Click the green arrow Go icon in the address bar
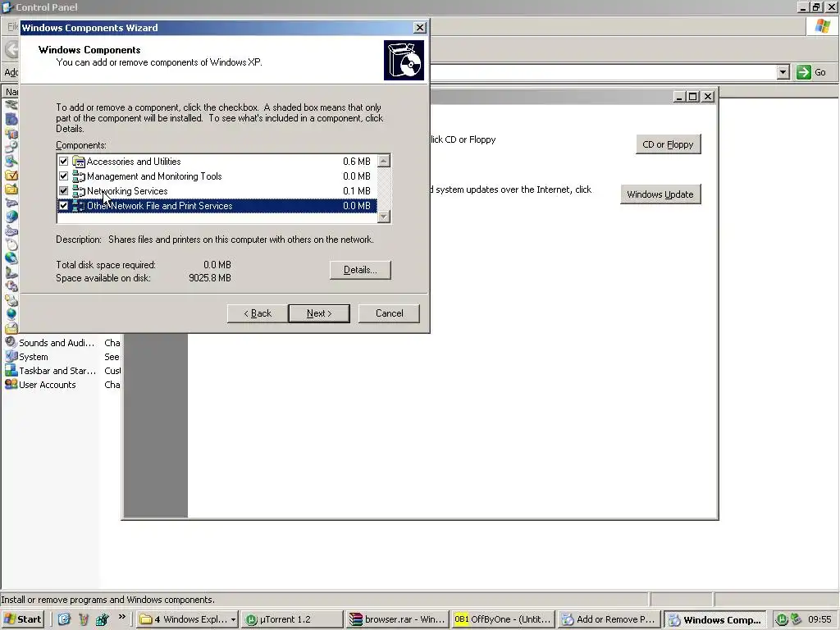 [804, 72]
